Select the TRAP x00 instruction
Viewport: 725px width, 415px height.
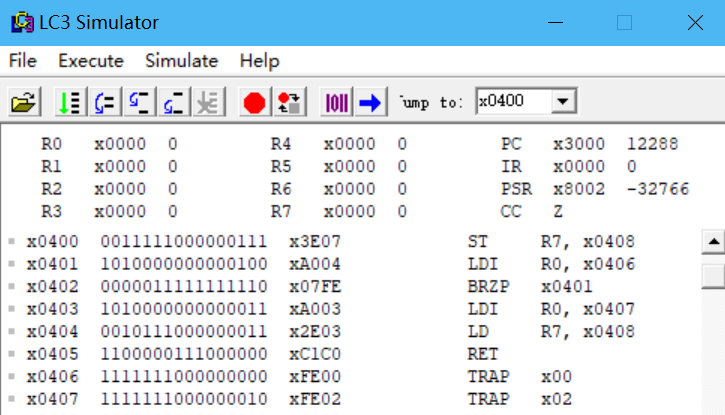click(520, 377)
